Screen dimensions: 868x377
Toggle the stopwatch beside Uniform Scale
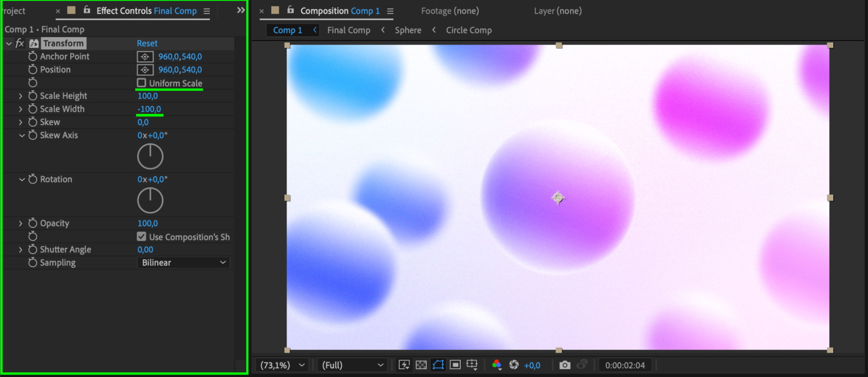(33, 82)
